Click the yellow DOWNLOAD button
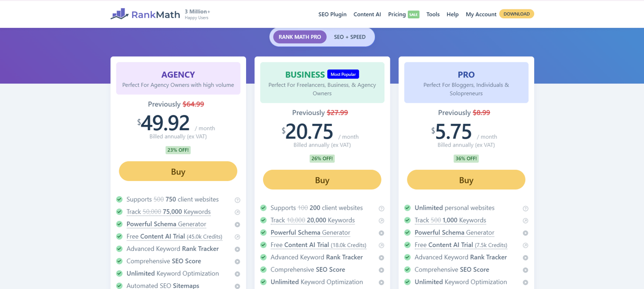 (517, 14)
